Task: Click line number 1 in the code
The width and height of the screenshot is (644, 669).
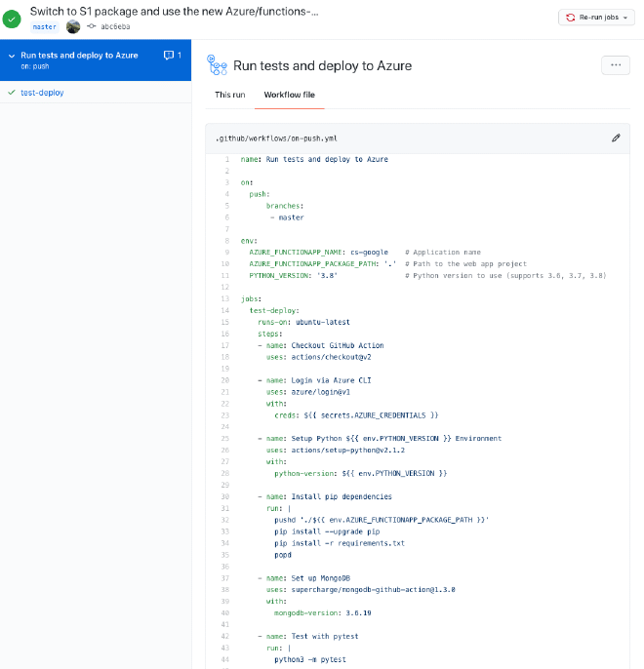Action: pos(227,159)
